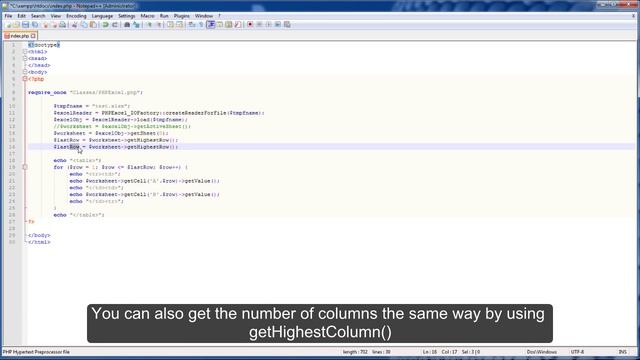This screenshot has width=640, height=360.
Task: Click the Run Macro Multiple Times icon
Action: pyautogui.click(x=278, y=24)
